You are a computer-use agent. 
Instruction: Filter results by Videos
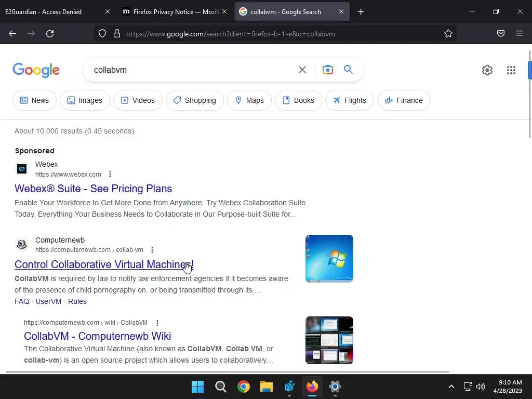tap(138, 100)
